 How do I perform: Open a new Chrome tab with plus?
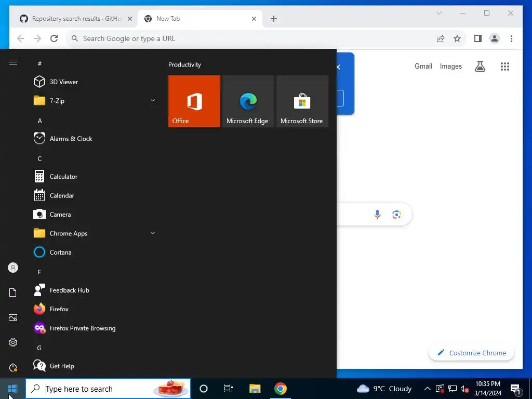pos(274,19)
